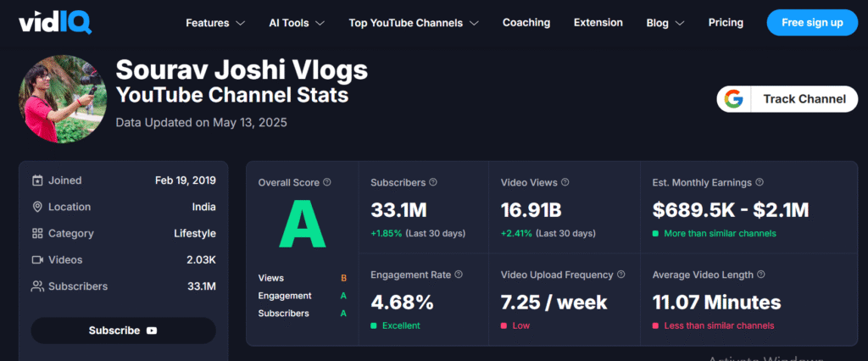Click the Sourav Joshi Vlogs heading
Image resolution: width=868 pixels, height=361 pixels.
point(242,70)
